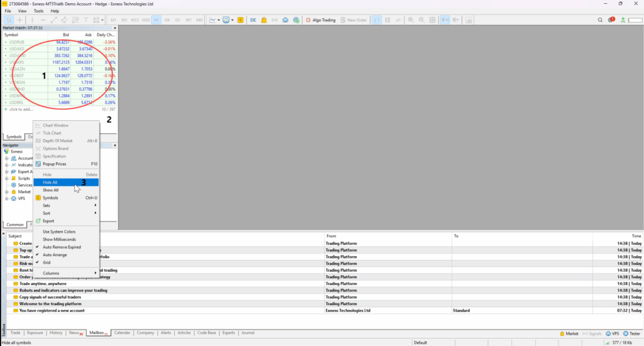Select the crosshair cursor tool
644x346 pixels.
pos(20,20)
